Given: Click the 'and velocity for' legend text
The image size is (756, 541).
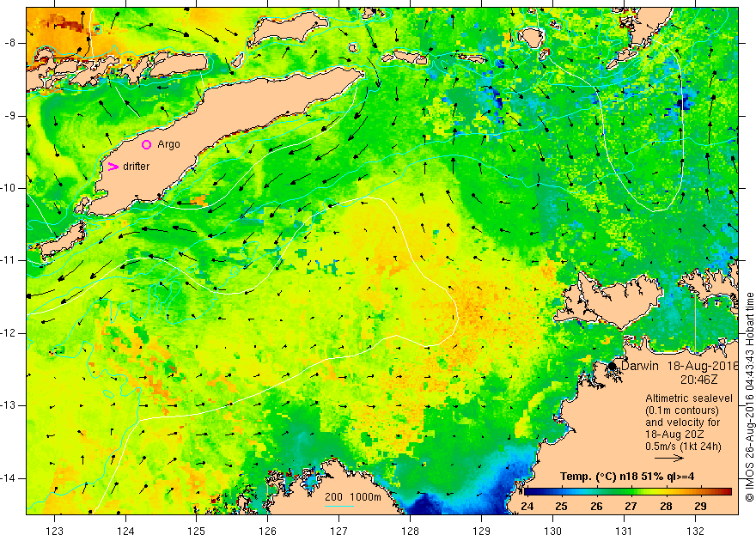Looking at the screenshot, I should [683, 422].
